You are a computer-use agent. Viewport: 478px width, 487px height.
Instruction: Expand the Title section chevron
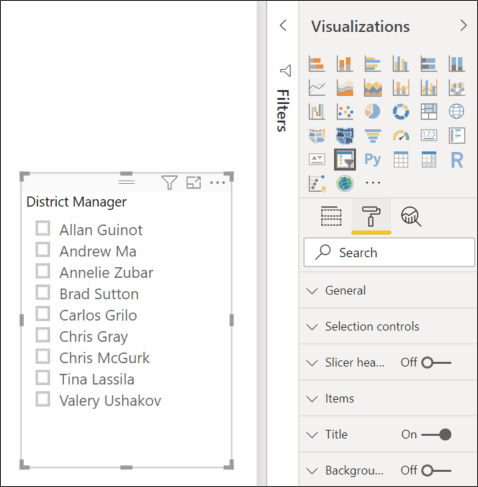coord(312,435)
